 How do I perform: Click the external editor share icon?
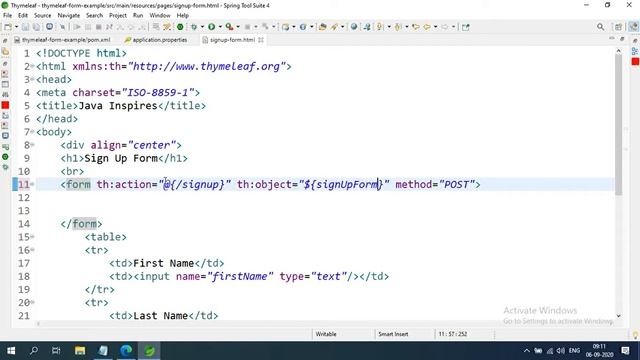[x=466, y=27]
